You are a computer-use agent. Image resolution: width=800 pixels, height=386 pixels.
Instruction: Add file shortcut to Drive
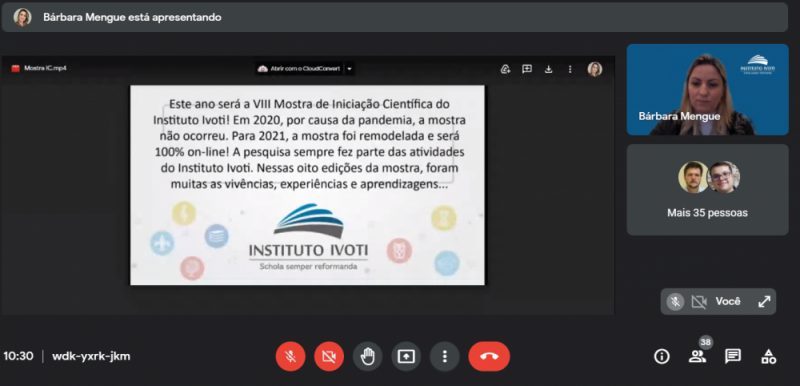pyautogui.click(x=506, y=69)
